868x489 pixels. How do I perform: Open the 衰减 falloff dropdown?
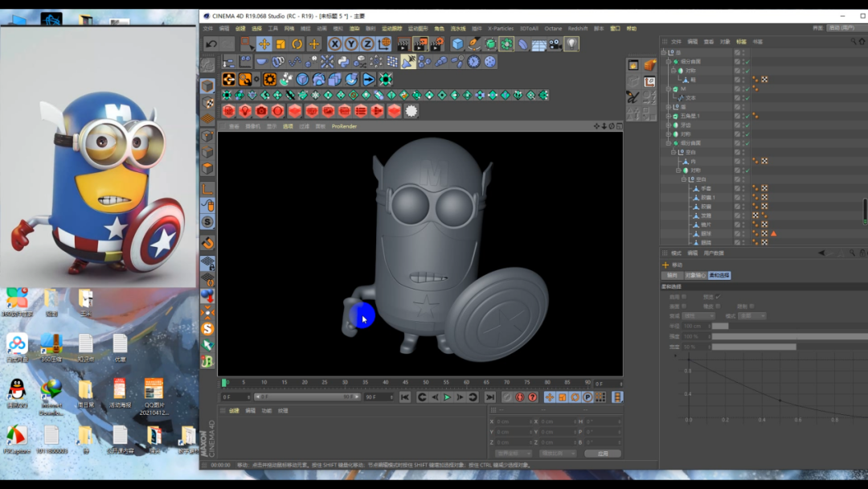tap(698, 315)
